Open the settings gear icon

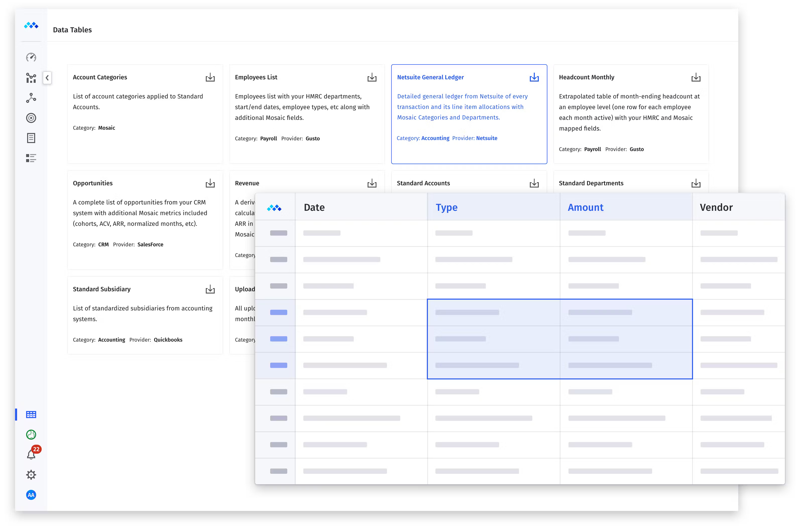(x=31, y=475)
